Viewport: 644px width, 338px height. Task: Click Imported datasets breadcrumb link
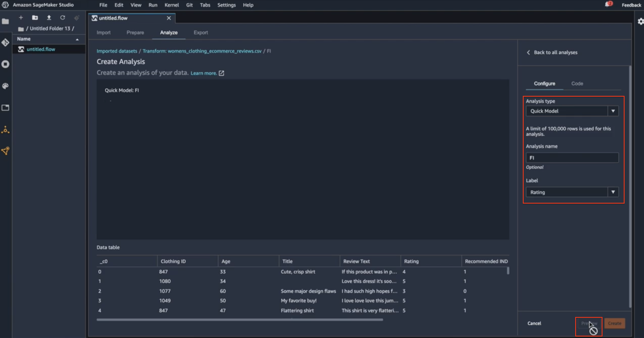coord(117,51)
